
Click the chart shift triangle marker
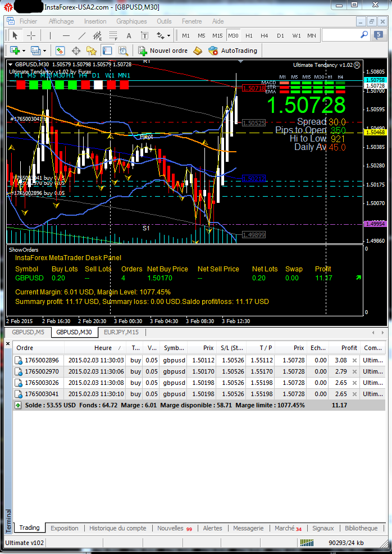(x=240, y=62)
